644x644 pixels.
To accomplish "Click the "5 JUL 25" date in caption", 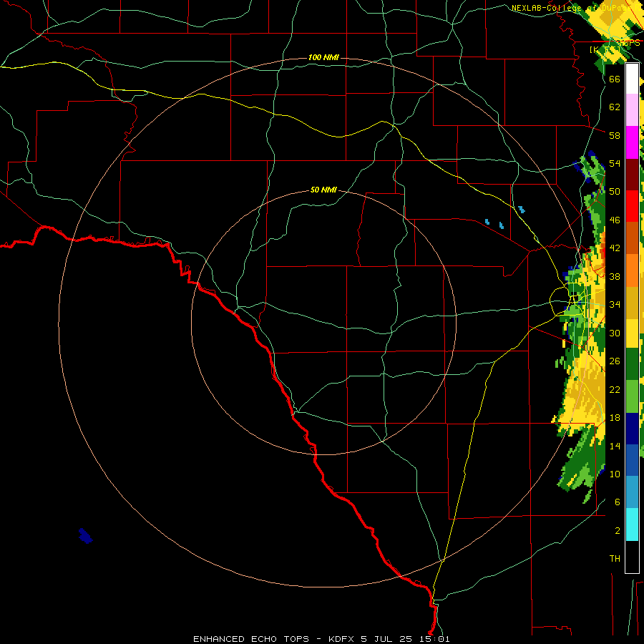I will click(x=388, y=639).
